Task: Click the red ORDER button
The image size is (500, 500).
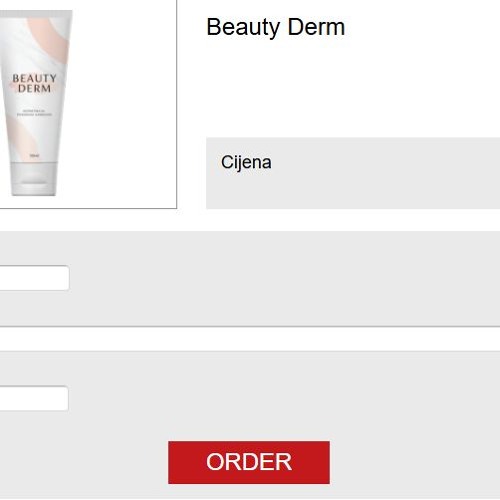Action: 249,462
